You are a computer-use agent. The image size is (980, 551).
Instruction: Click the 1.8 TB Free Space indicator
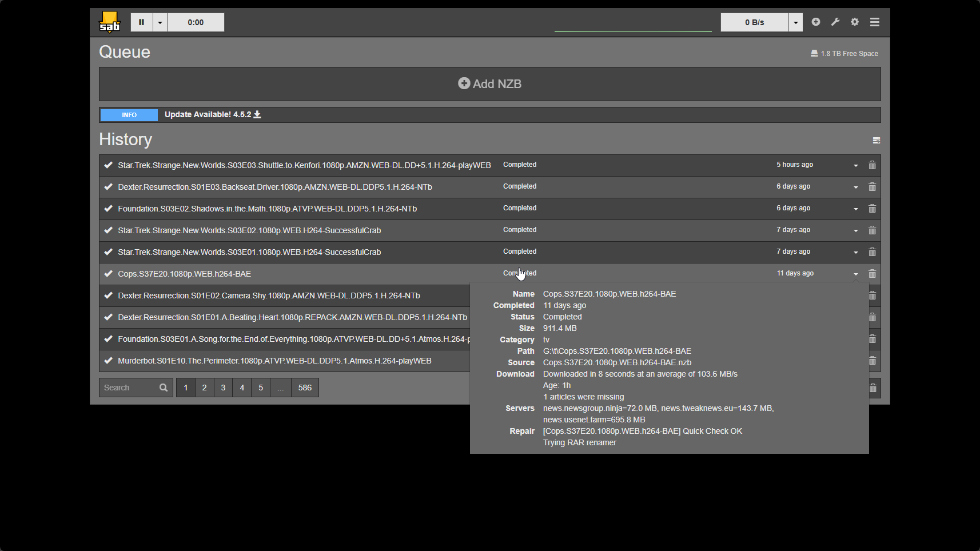click(x=844, y=54)
